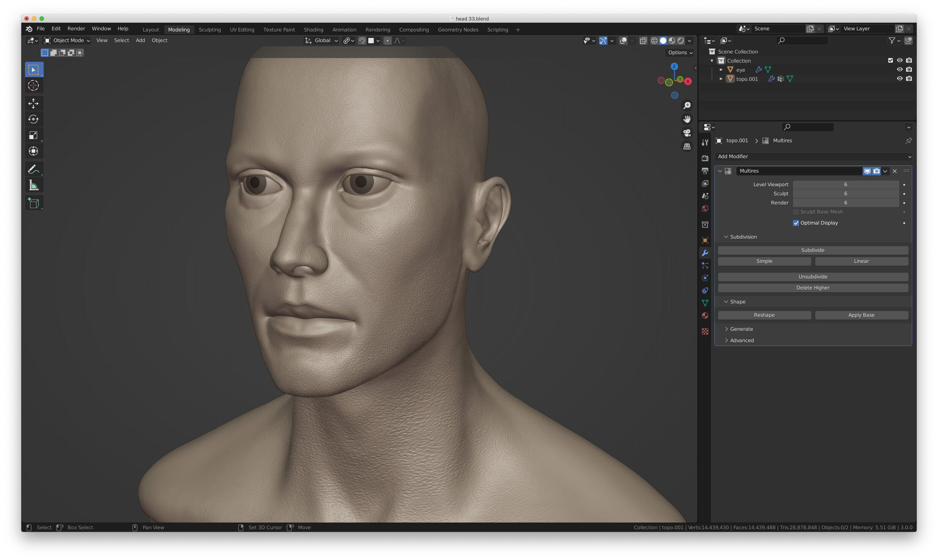Viewport: 938px width, 560px height.
Task: Collapse the Subdivision section
Action: coord(741,236)
